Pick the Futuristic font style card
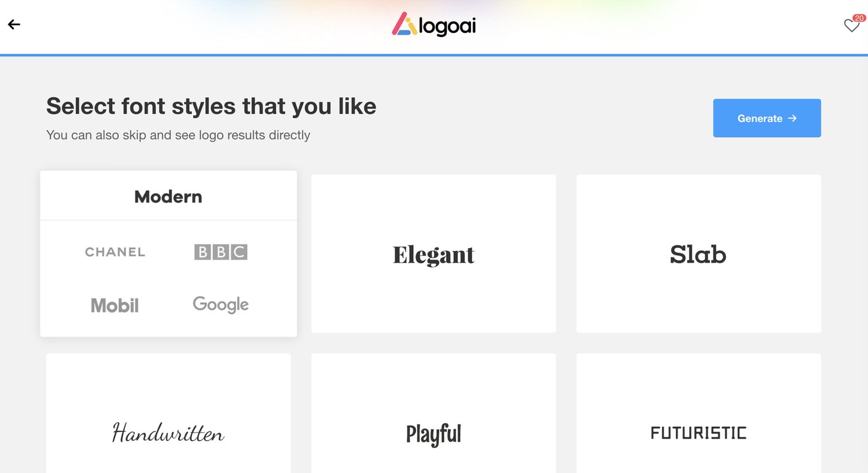Viewport: 868px width, 473px height. (x=698, y=413)
